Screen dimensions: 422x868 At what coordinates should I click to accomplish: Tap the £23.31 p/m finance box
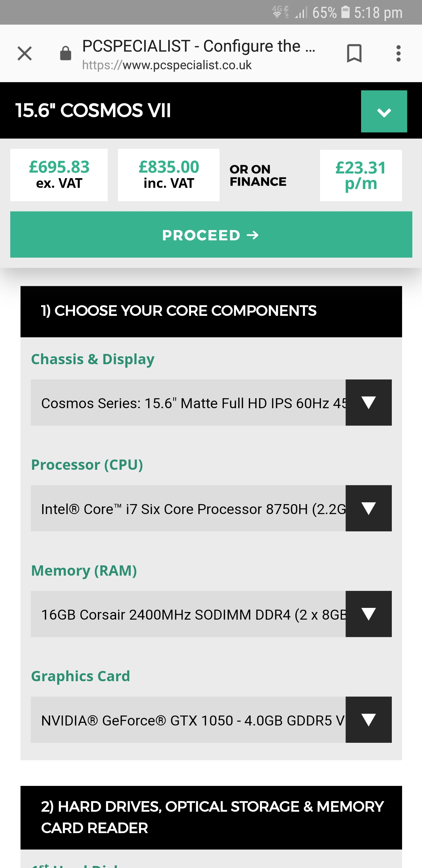coord(361,175)
